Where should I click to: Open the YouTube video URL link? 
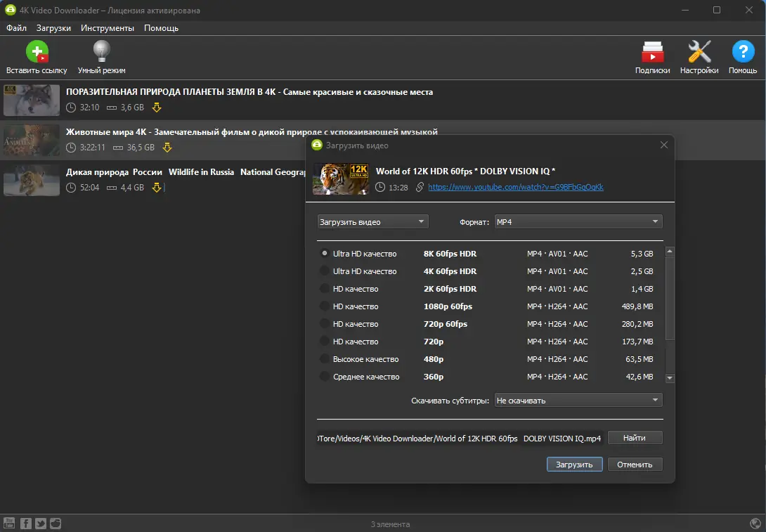[x=516, y=187]
